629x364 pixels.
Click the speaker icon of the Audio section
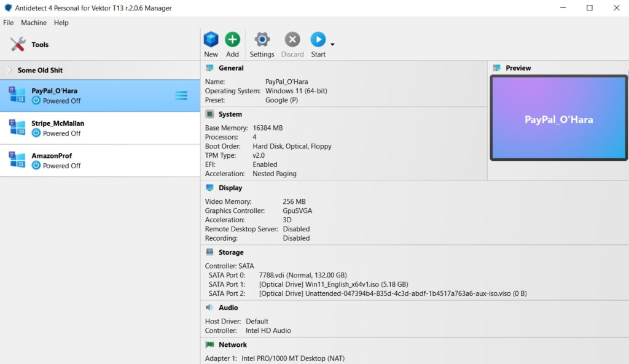210,308
